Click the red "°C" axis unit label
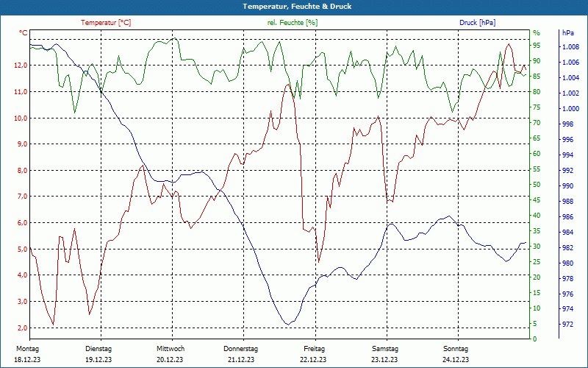Viewport: 588px width, 368px height. (x=24, y=33)
